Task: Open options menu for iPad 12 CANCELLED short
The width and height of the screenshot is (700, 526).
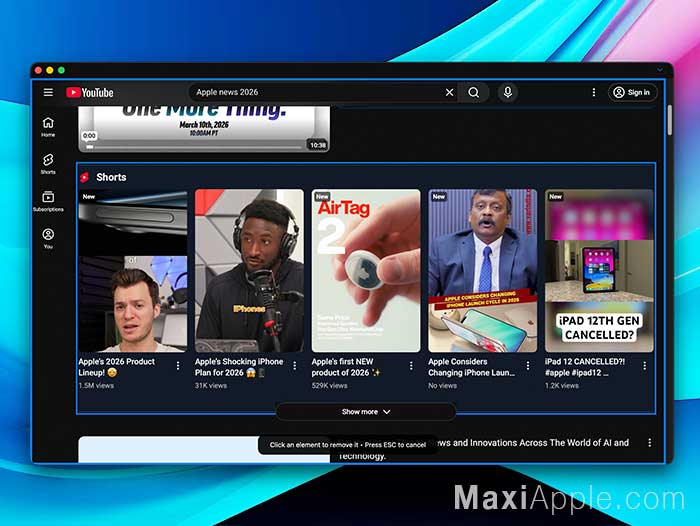Action: tap(645, 366)
